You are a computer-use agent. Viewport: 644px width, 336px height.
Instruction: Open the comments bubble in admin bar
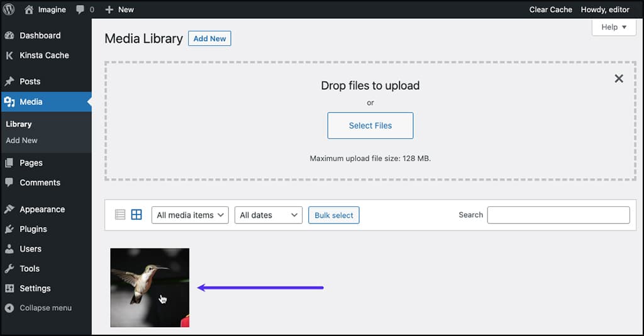point(85,9)
